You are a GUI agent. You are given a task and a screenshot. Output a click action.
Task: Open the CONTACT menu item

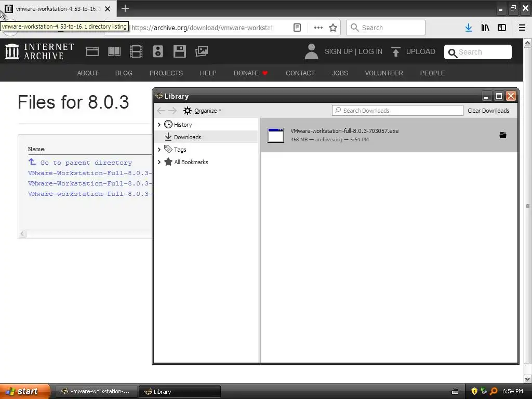pos(300,73)
